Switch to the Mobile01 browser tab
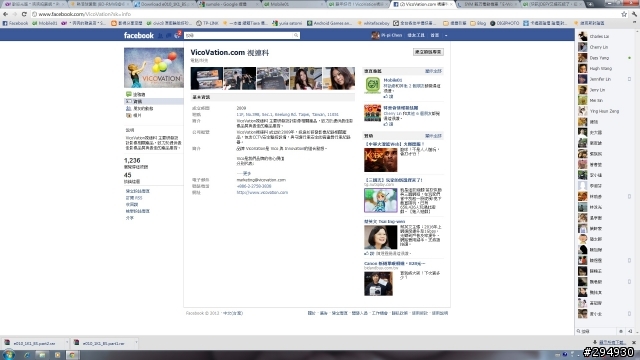Screen dimensions: 640x360 coord(294,4)
